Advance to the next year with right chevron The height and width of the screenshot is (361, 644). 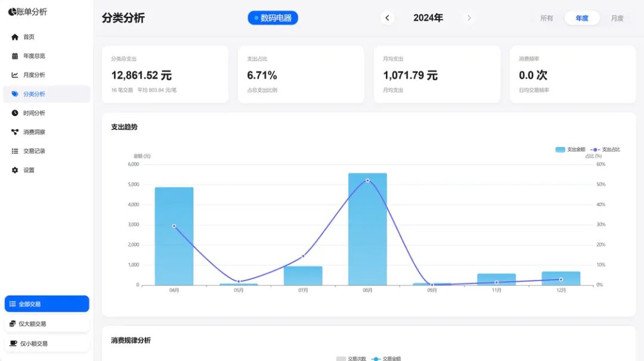click(469, 18)
